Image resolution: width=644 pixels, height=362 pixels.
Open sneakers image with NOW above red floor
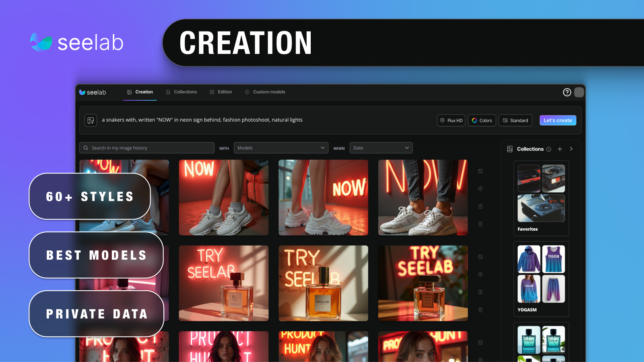click(224, 198)
